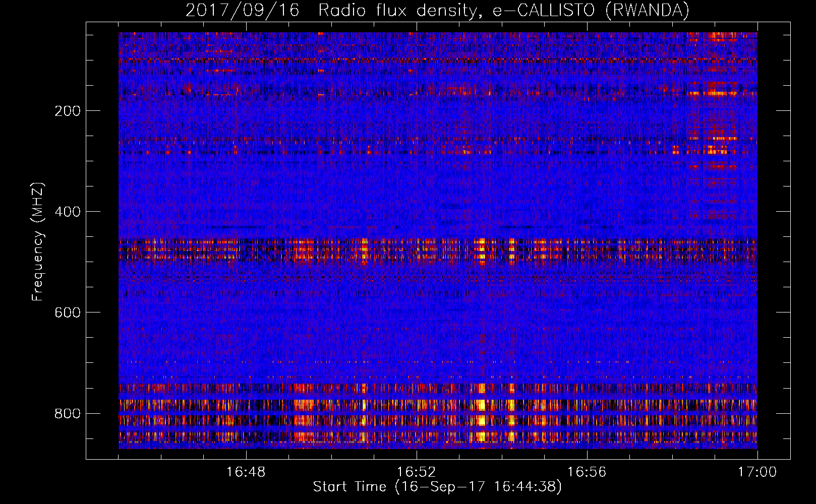Image resolution: width=816 pixels, height=504 pixels.
Task: Select the 800 frequency axis label
Action: click(68, 413)
